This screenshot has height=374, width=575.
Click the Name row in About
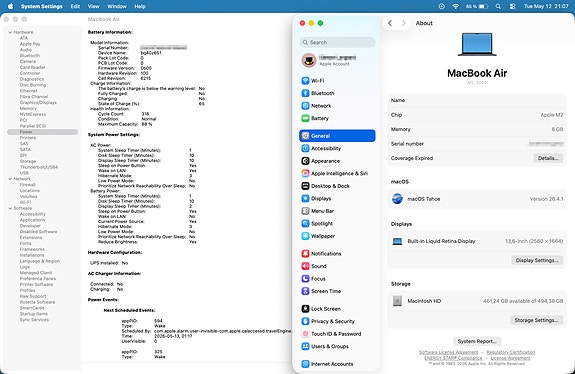477,100
